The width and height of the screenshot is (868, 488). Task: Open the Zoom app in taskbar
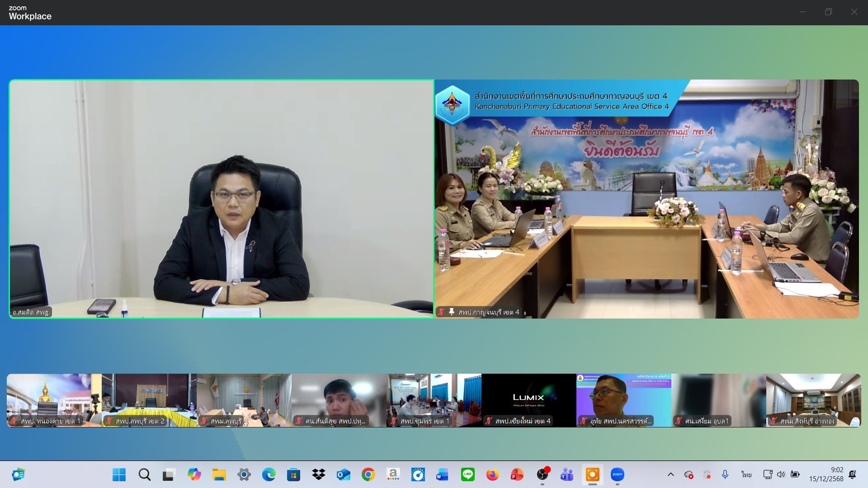(x=617, y=474)
